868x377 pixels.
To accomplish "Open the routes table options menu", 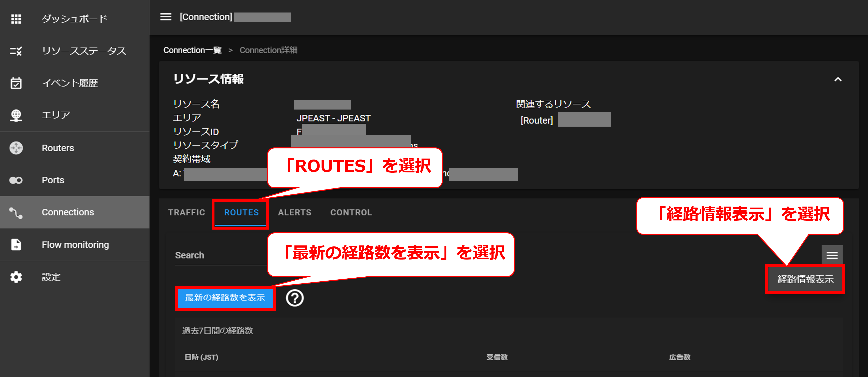I will coord(832,255).
